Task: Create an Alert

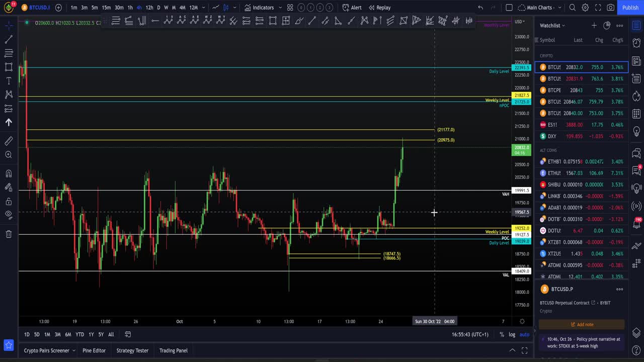Action: click(352, 8)
